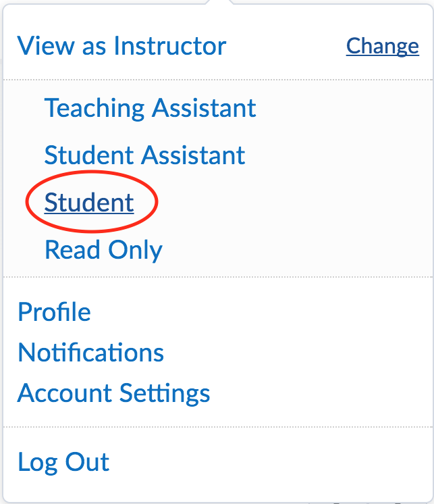Log Out of the account
The width and height of the screenshot is (434, 504).
coord(63,463)
